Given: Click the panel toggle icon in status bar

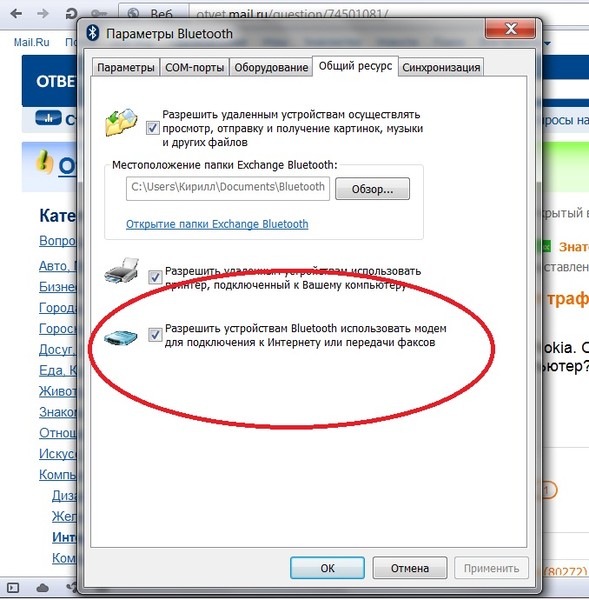Looking at the screenshot, I should click(x=13, y=587).
